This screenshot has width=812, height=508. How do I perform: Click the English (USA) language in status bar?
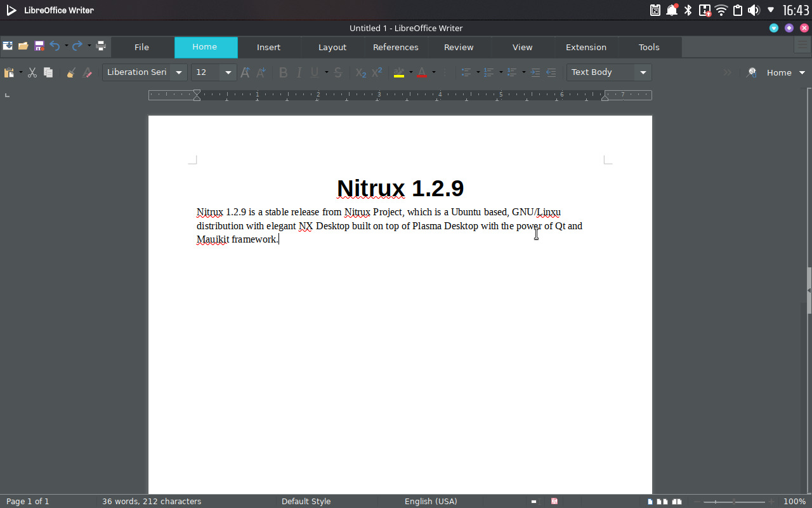[431, 501]
